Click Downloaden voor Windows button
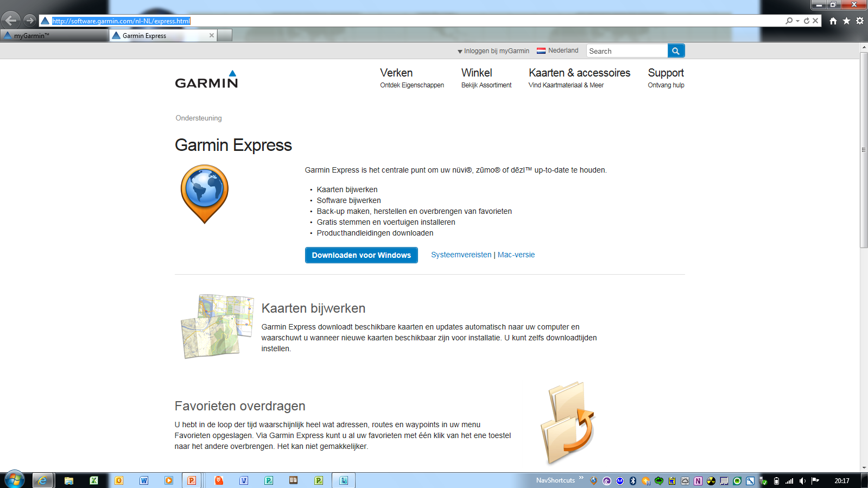Viewport: 868px width, 488px height. (x=362, y=255)
